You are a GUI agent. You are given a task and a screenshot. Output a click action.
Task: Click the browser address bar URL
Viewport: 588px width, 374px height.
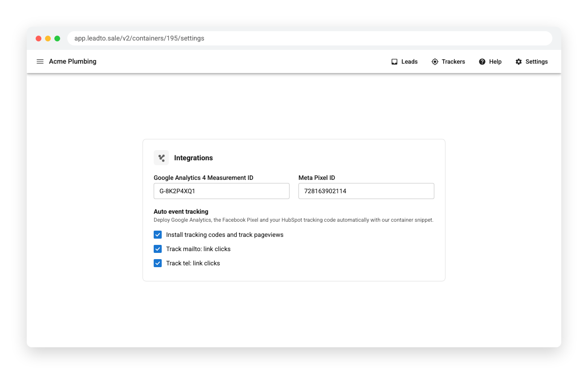310,38
